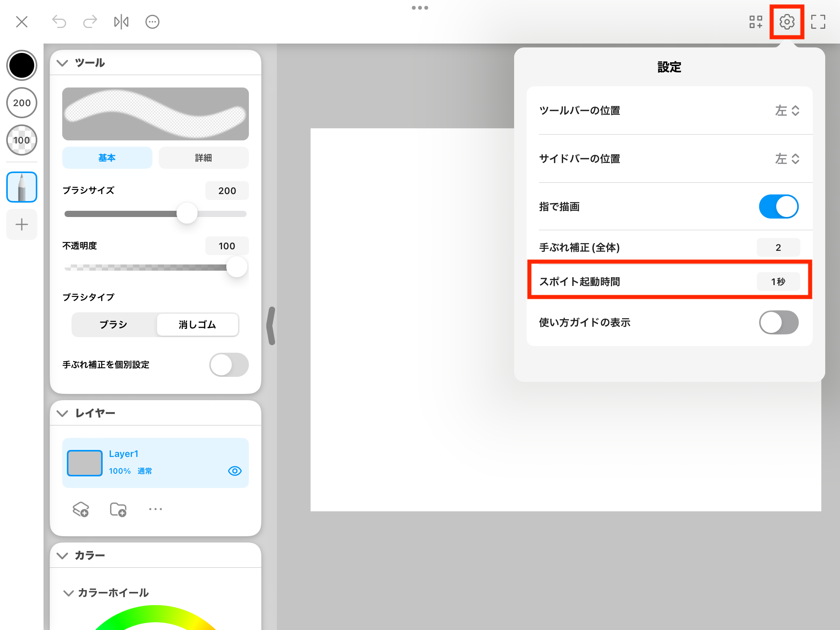Click the ブラシサイズ slider handle

coord(187,213)
